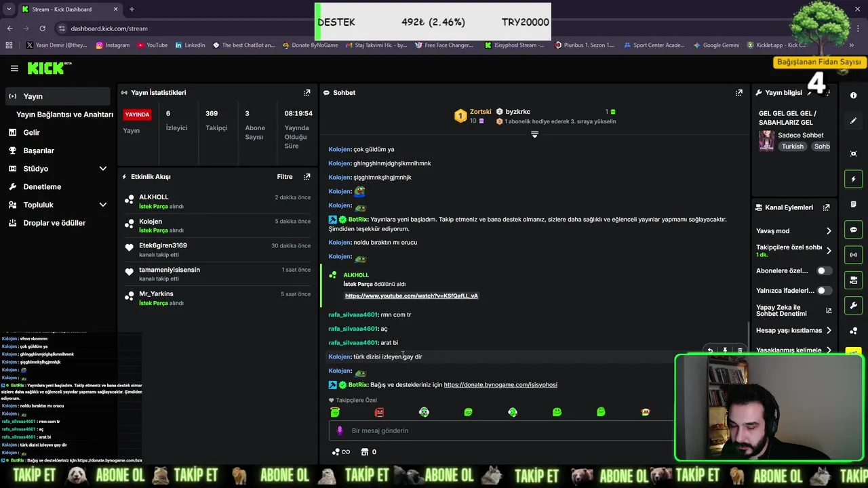Open the hamburger navigation menu

point(14,68)
